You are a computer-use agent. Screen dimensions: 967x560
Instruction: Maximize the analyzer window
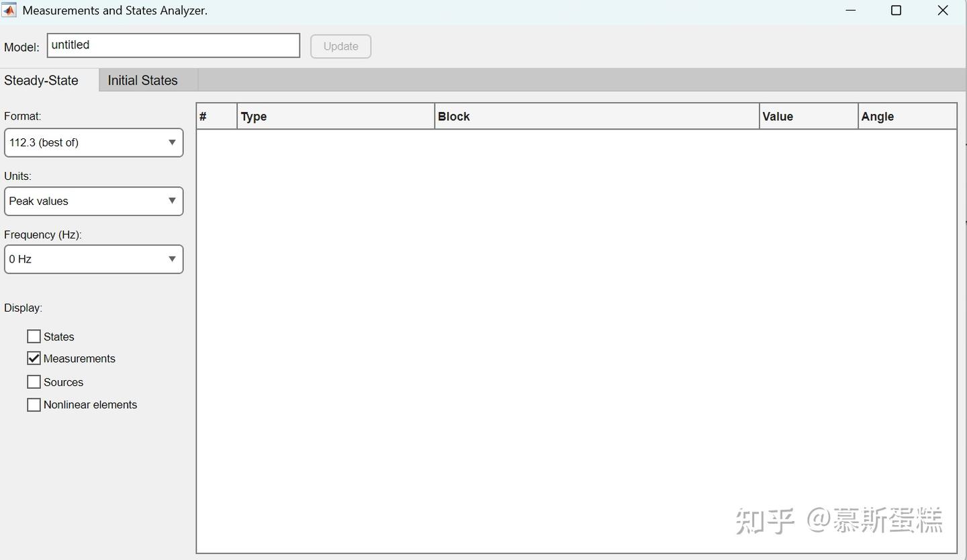click(896, 11)
